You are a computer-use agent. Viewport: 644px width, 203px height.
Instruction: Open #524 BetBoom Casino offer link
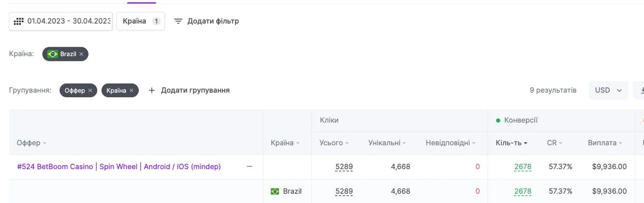(119, 167)
